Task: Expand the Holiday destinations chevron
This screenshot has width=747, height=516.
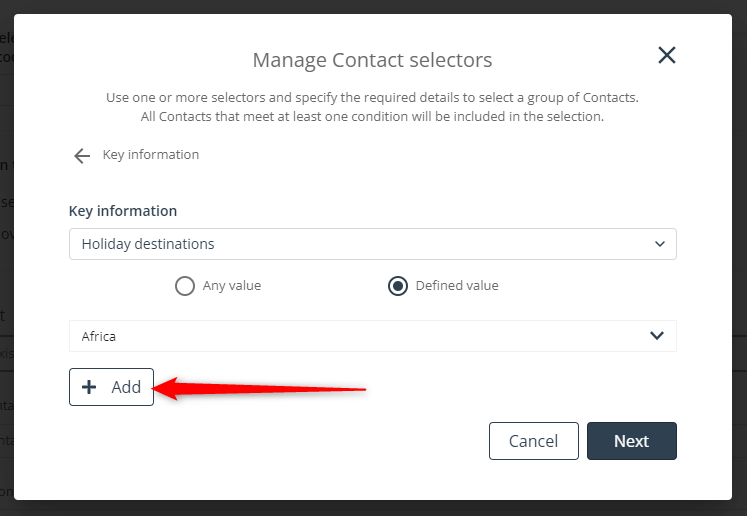Action: click(x=659, y=244)
